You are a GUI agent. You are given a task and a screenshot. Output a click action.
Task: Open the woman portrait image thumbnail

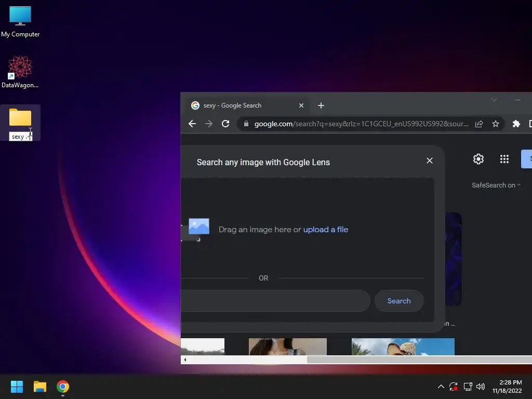(288, 347)
